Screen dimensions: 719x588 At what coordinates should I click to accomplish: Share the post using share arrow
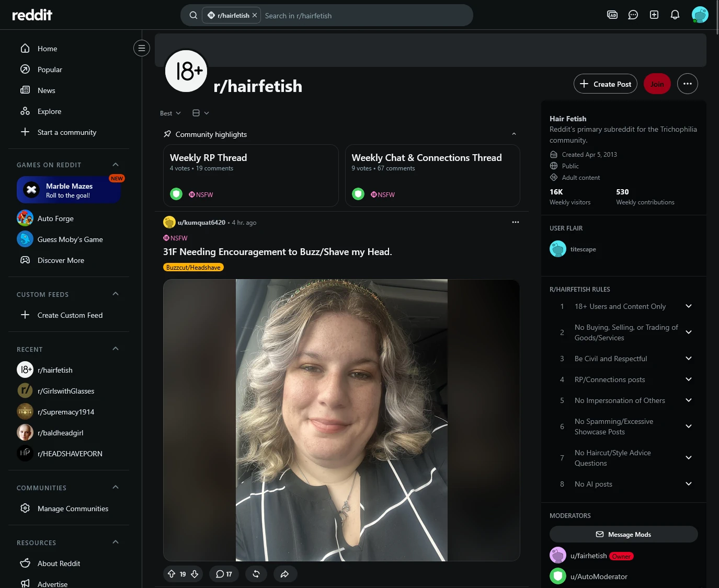click(x=284, y=574)
